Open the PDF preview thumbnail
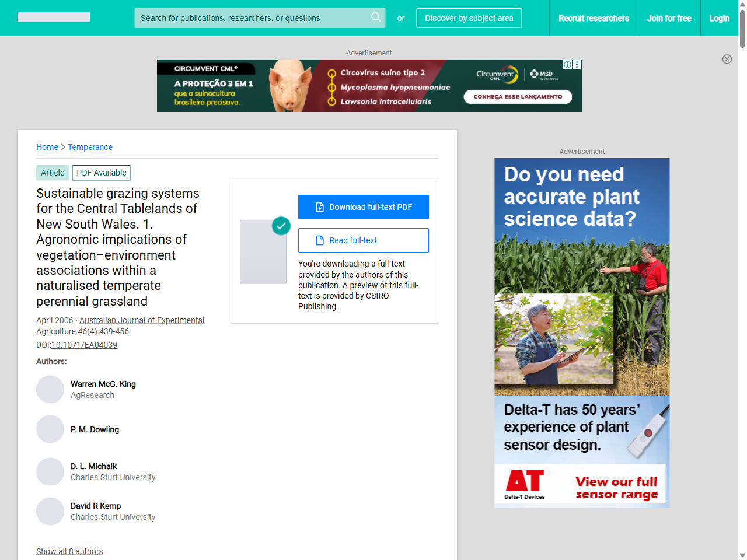 click(263, 252)
